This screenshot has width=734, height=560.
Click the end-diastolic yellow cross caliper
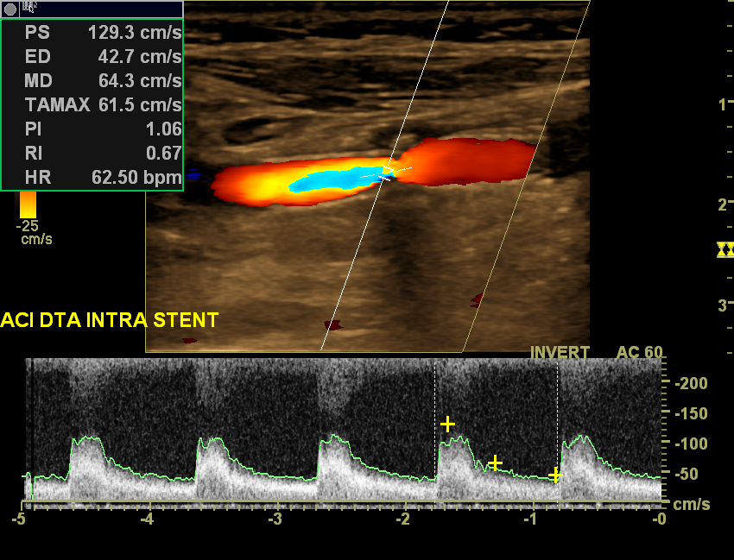[555, 475]
